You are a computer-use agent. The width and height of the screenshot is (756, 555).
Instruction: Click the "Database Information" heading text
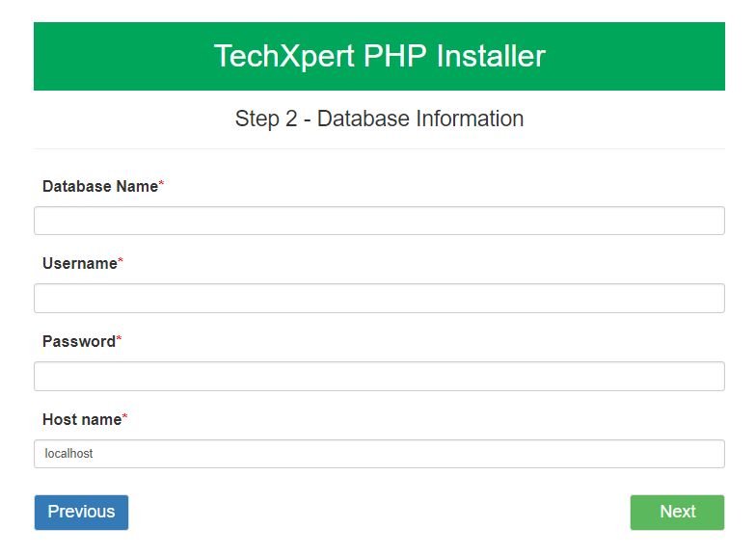point(420,119)
